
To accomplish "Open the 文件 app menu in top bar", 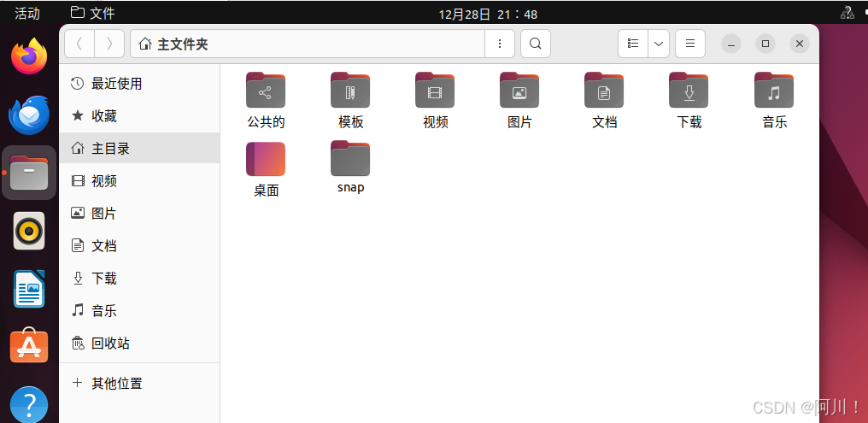I will 93,13.
